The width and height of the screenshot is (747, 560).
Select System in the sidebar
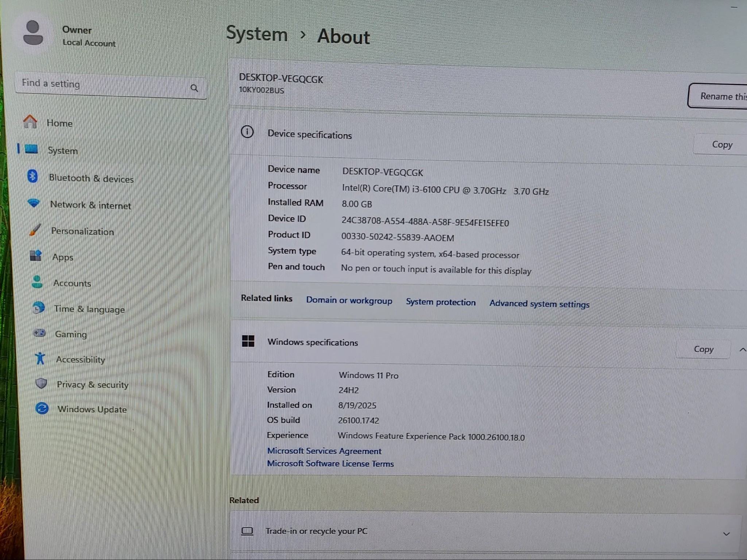point(63,151)
